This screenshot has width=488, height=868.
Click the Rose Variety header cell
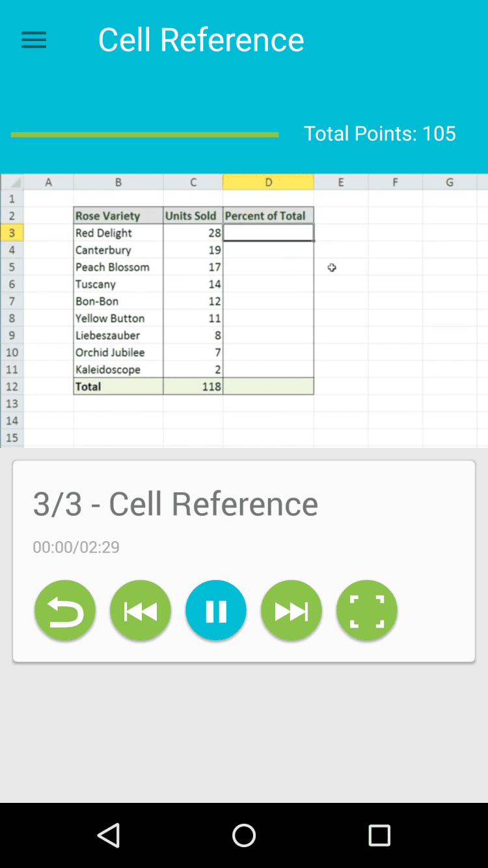tap(118, 216)
